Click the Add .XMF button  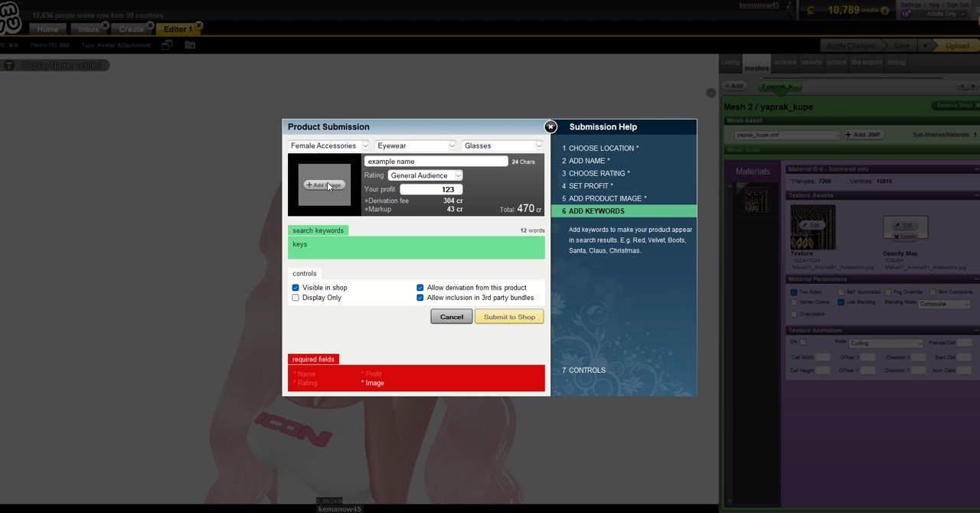(x=864, y=135)
